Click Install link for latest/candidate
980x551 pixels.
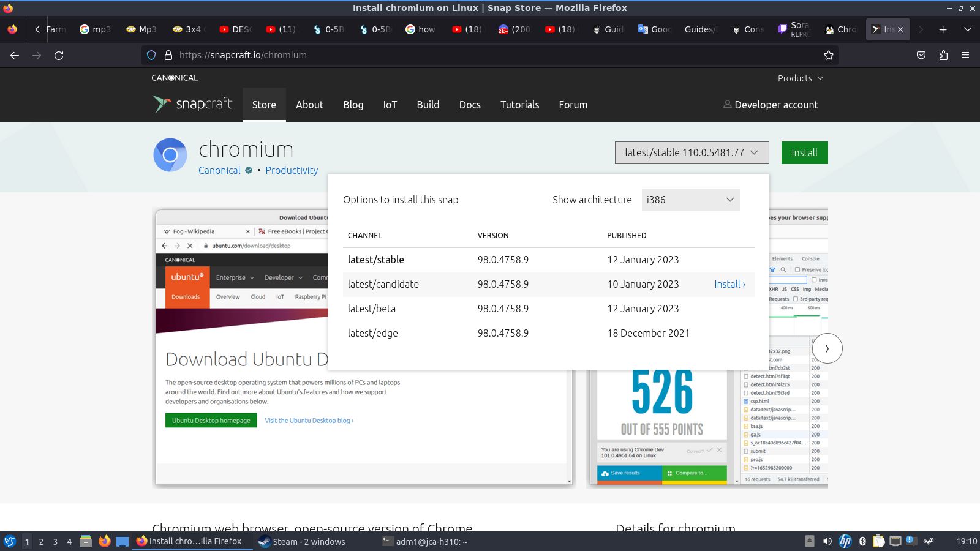(x=729, y=284)
